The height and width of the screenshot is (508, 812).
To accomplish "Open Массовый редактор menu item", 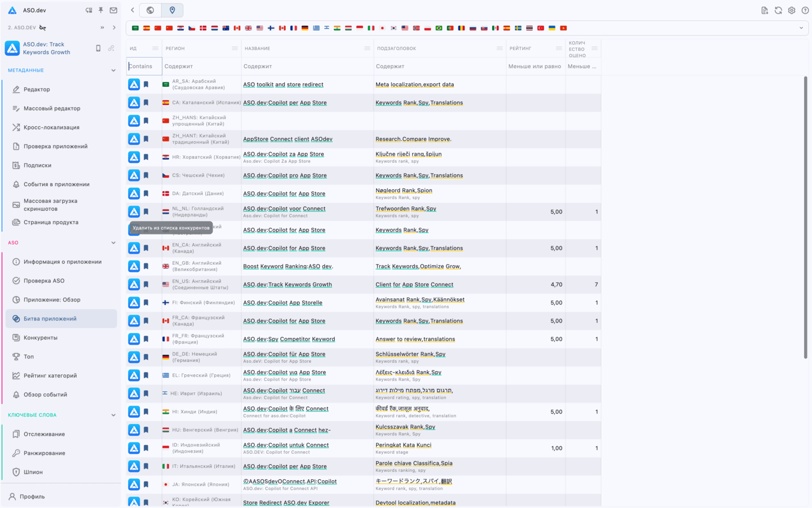I will (x=52, y=108).
